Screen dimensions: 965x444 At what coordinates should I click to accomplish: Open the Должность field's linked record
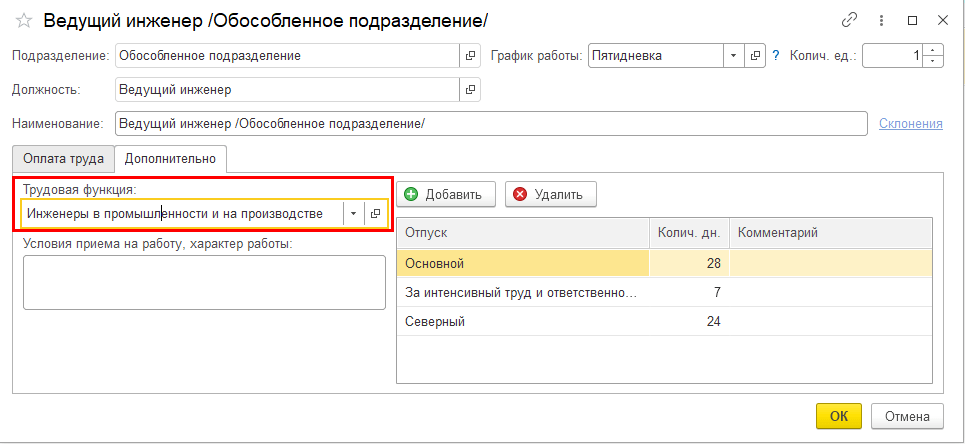pyautogui.click(x=470, y=90)
